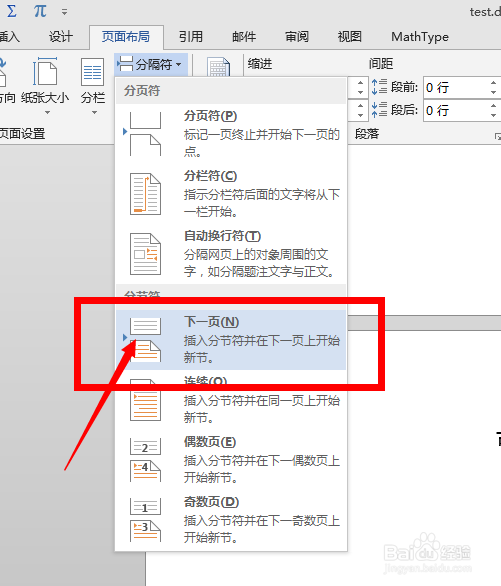
Task: Insert 自动换行符(T) text wrapping break
Action: (231, 254)
